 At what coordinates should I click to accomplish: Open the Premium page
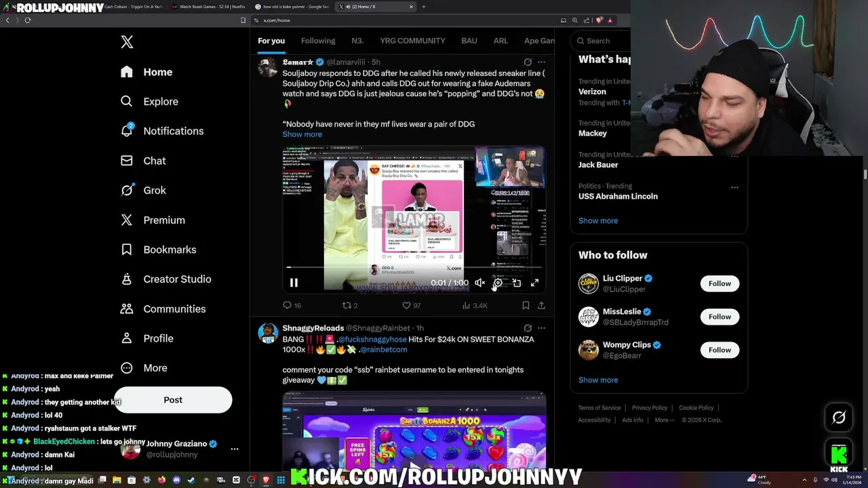[x=153, y=220]
